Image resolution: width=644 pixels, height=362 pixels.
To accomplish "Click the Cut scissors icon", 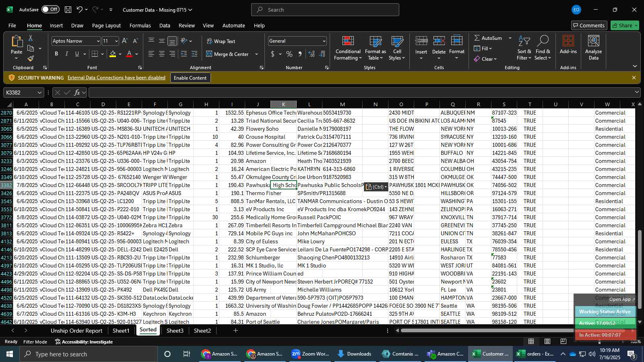I will (31, 38).
